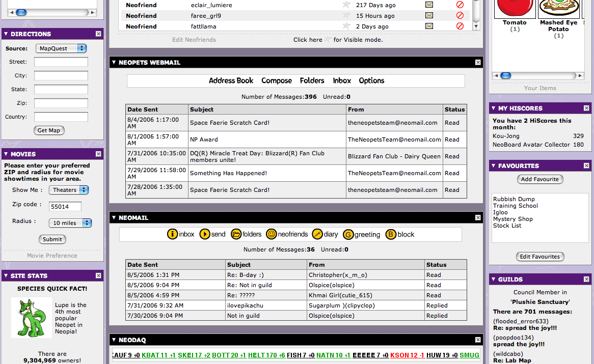Open the Radius 10 miles dropdown

[70, 223]
